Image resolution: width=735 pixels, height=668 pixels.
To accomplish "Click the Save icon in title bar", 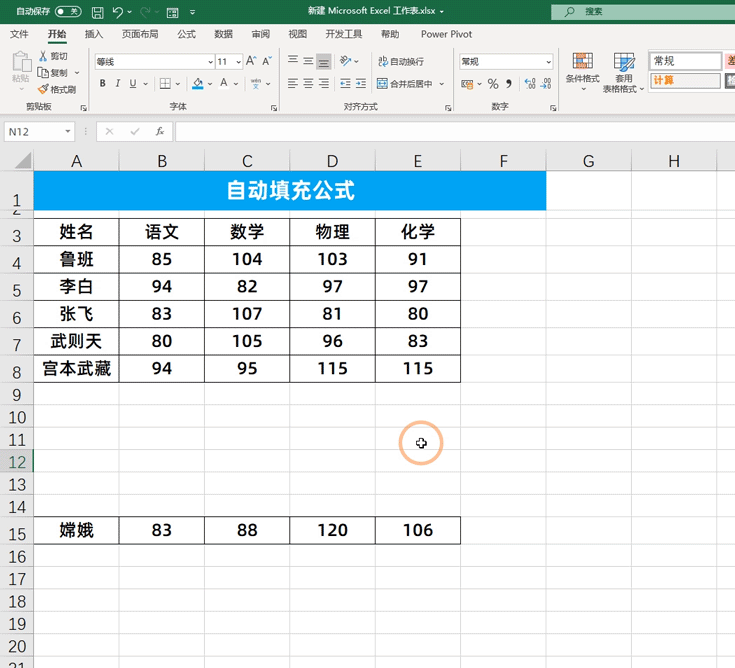I will click(97, 12).
